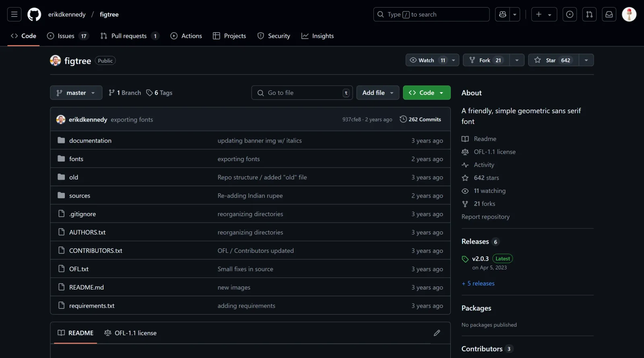The height and width of the screenshot is (358, 644).
Task: Open the global navigation hamburger menu
Action: pyautogui.click(x=14, y=14)
